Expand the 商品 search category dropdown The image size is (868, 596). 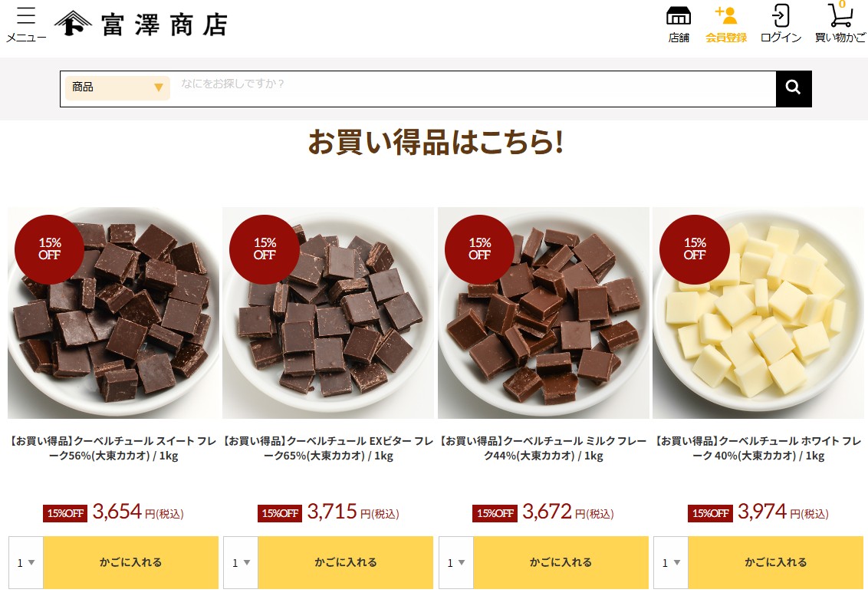coord(117,87)
